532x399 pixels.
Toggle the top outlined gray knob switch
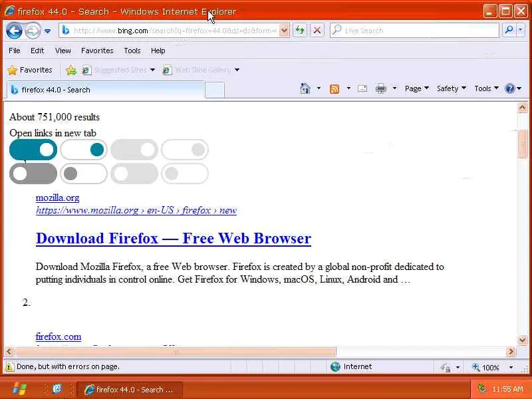[185, 150]
